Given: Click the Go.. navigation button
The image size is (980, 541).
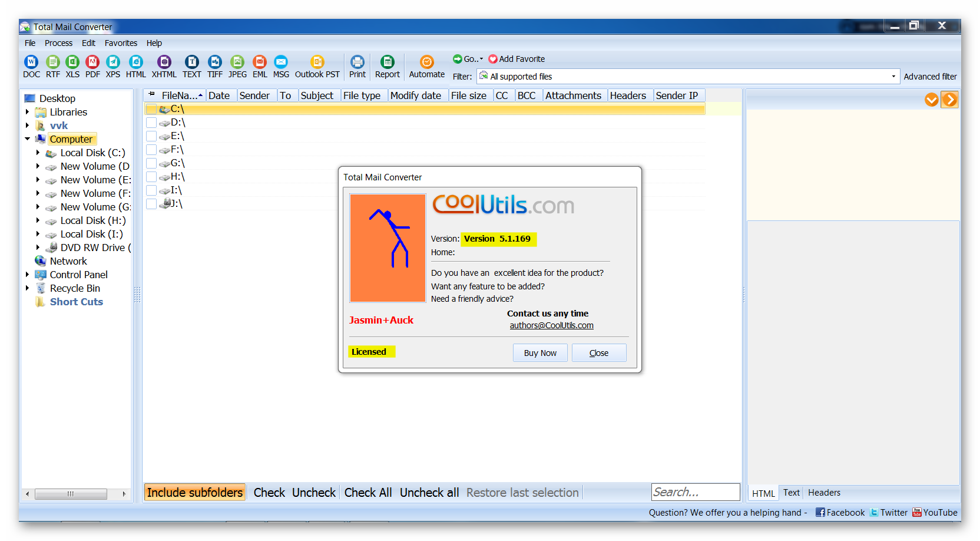Looking at the screenshot, I should (468, 59).
